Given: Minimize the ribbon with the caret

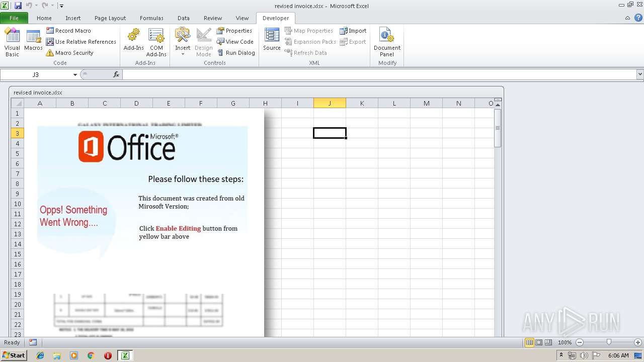Looking at the screenshot, I should [627, 18].
